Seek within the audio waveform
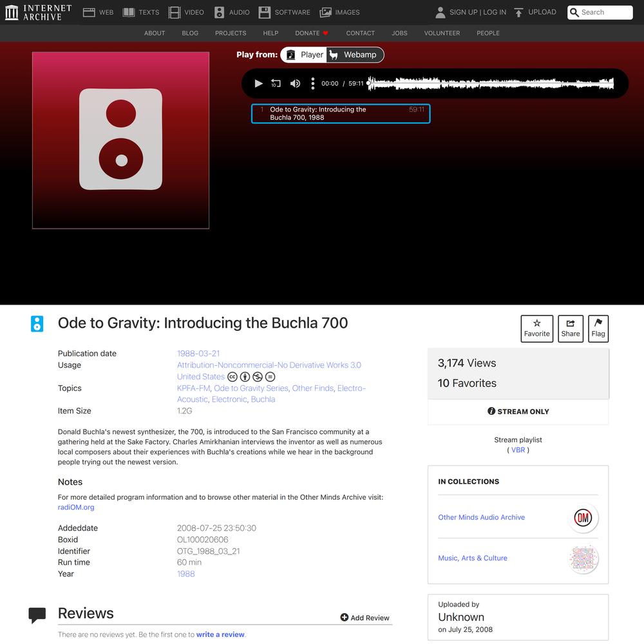Image resolution: width=644 pixels, height=644 pixels. [489, 83]
